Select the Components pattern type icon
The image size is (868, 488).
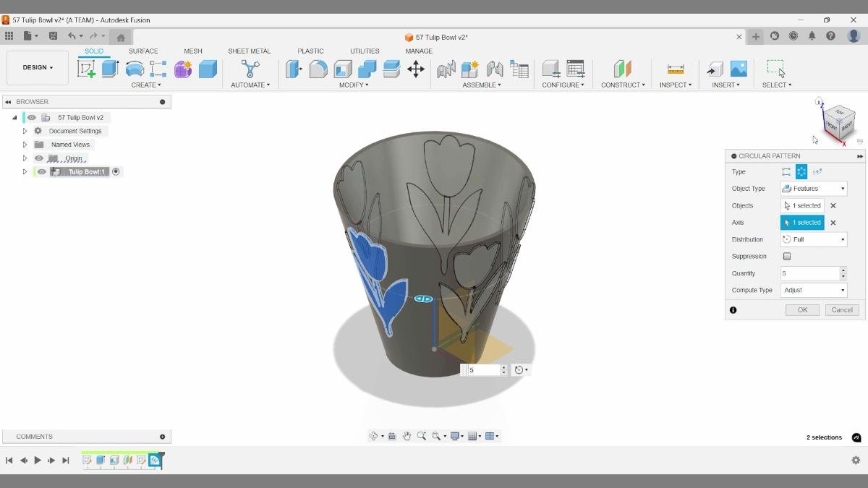click(817, 172)
